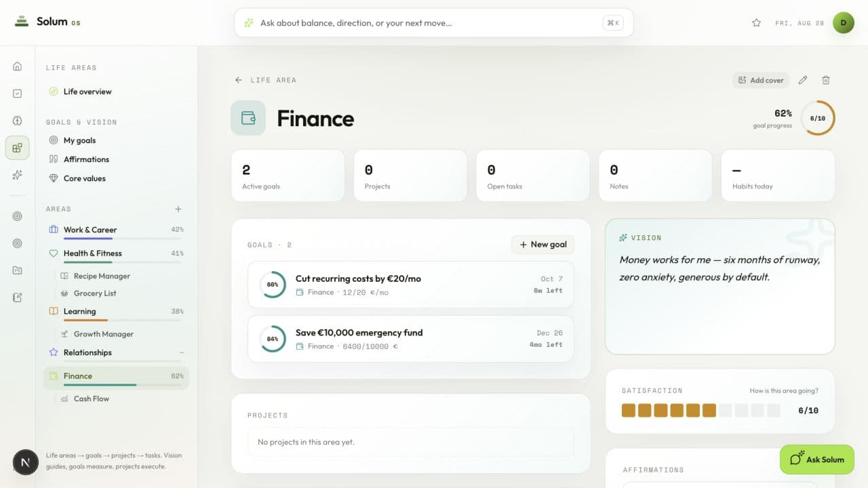Click the 60% progress ring
Viewport: 868px width, 488px height.
click(x=273, y=285)
